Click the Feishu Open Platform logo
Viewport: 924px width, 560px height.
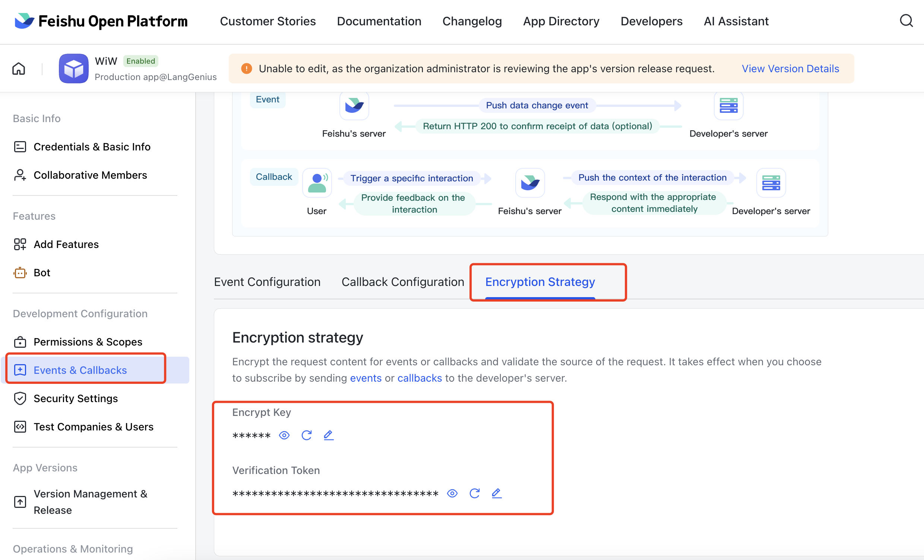coord(101,21)
